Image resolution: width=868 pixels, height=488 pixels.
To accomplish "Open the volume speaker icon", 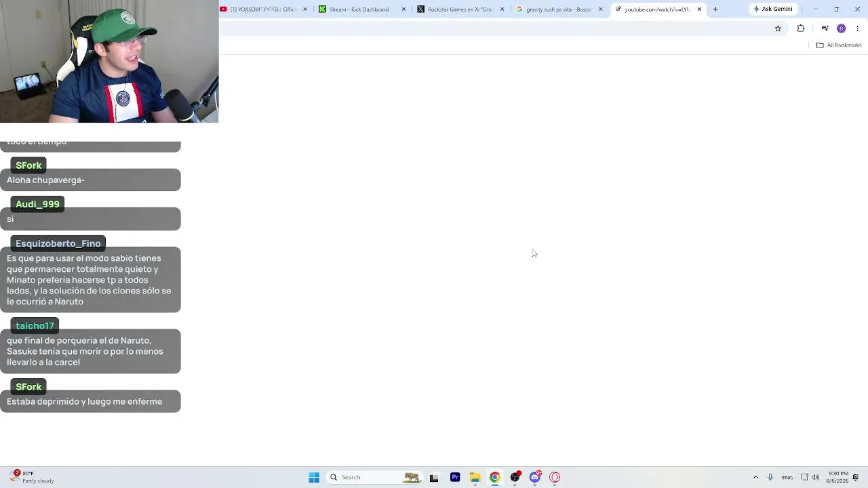I will (x=816, y=477).
